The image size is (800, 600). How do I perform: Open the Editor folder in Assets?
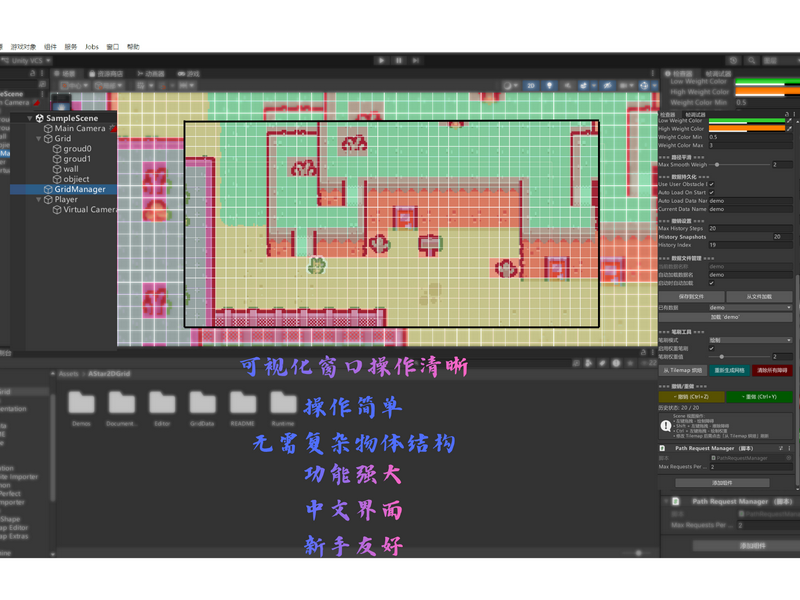click(x=162, y=408)
